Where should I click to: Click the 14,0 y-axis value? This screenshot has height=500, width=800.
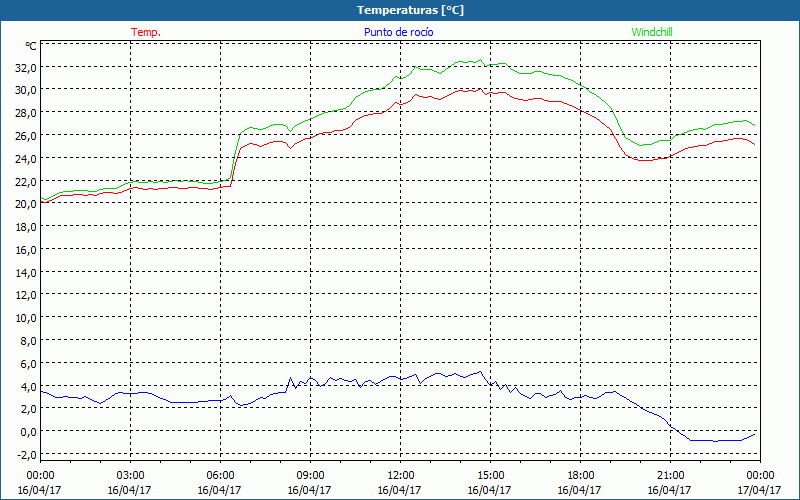coord(27,273)
